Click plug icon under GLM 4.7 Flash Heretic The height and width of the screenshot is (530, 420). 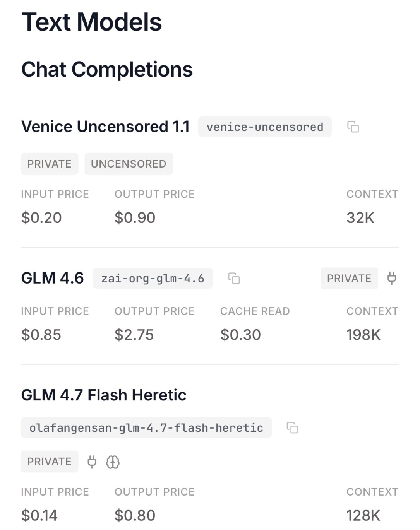coord(92,462)
